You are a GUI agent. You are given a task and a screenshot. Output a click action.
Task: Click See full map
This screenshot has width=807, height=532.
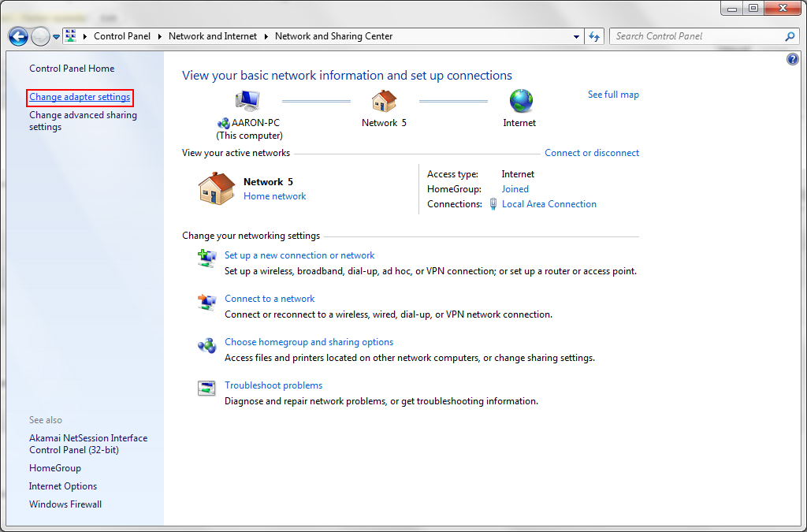click(x=613, y=94)
